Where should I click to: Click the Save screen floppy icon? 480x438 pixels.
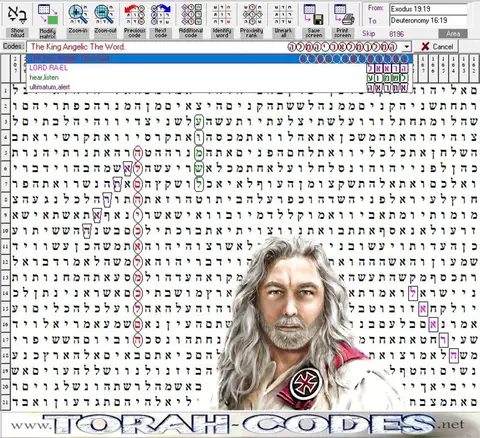pos(313,14)
